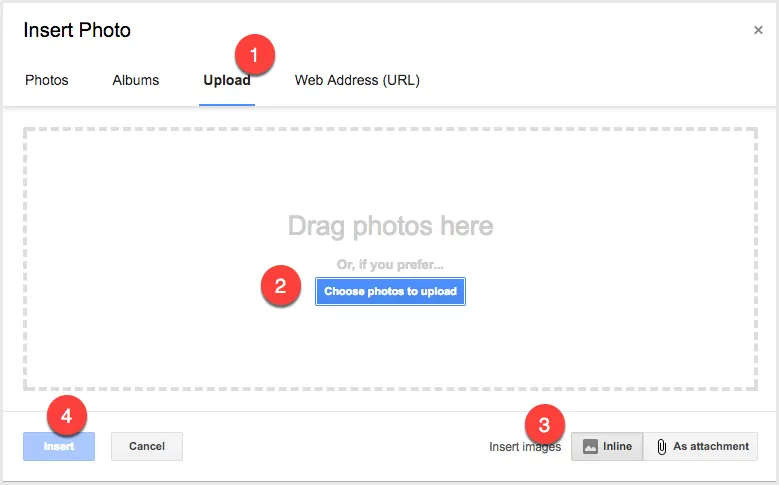Image resolution: width=779 pixels, height=485 pixels.
Task: Select the Upload tab
Action: click(x=227, y=80)
